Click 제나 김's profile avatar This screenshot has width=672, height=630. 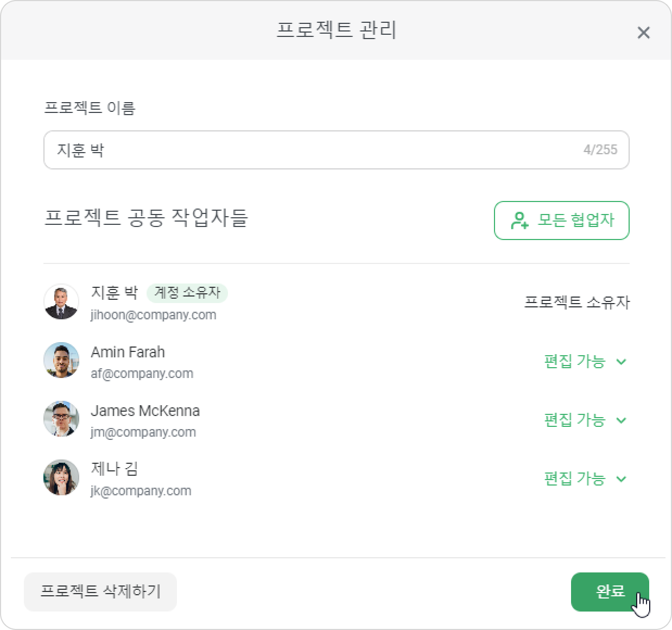pyautogui.click(x=61, y=477)
